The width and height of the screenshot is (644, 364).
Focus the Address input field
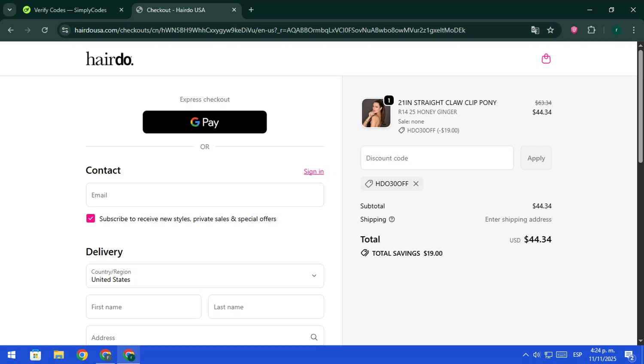[x=205, y=336]
